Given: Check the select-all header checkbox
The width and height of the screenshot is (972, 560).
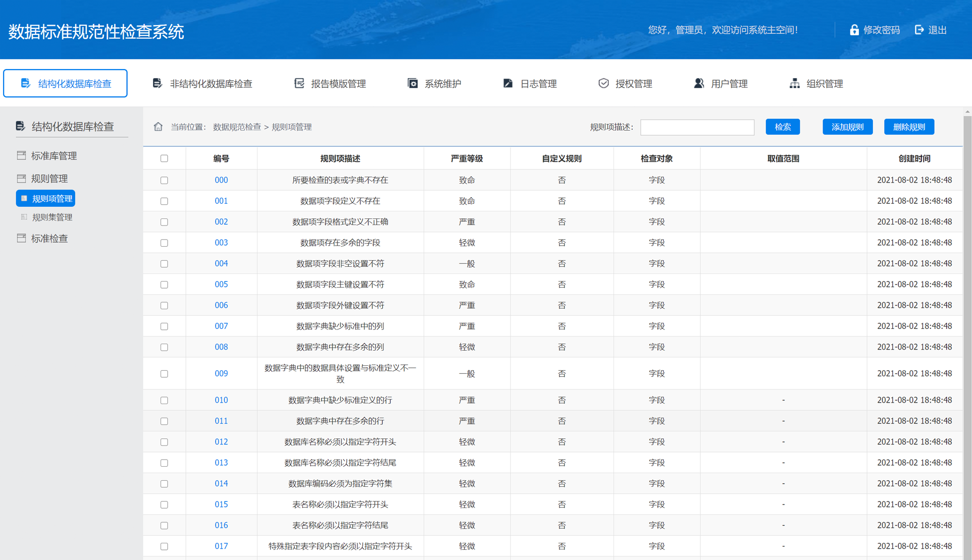Looking at the screenshot, I should [x=164, y=158].
